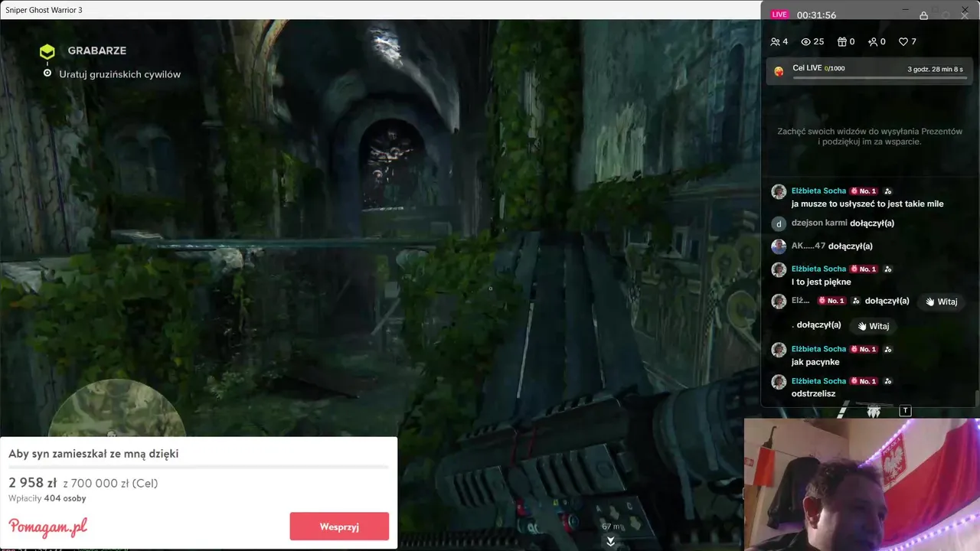Click the heart icon showing 7 likes
Screen dimensions: 980x551
point(903,42)
